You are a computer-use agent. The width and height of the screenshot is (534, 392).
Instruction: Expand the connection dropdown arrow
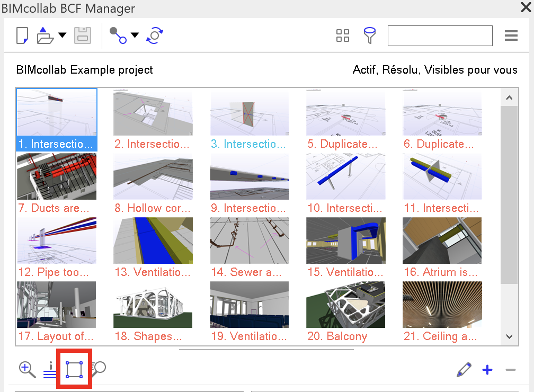click(x=135, y=35)
